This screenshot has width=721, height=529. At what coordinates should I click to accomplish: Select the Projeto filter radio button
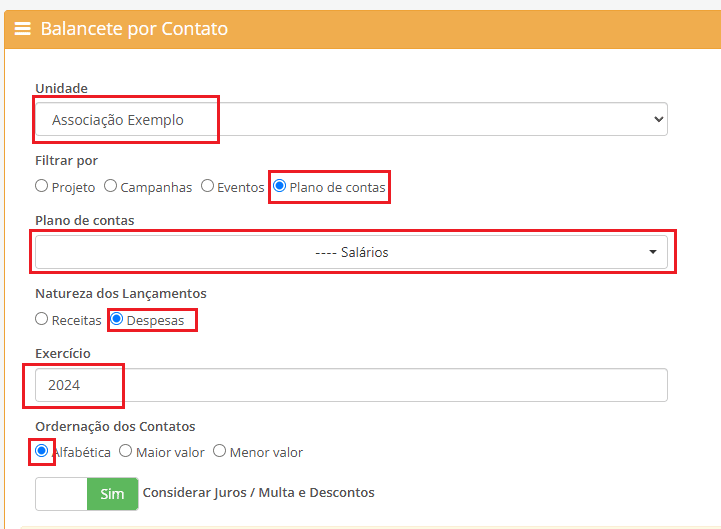[41, 186]
